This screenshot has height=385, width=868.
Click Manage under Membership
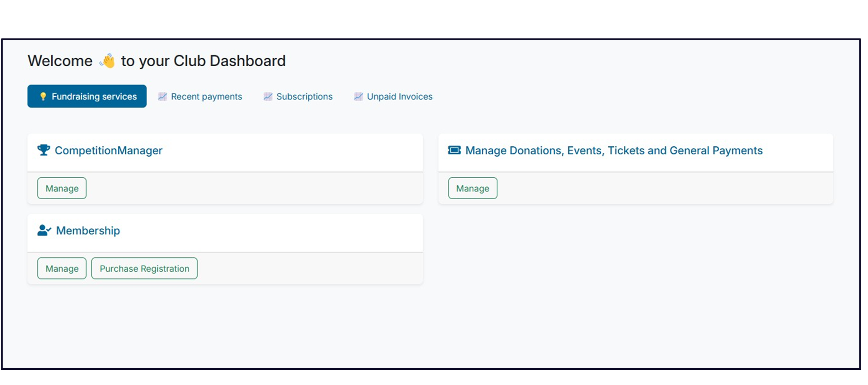(x=61, y=268)
